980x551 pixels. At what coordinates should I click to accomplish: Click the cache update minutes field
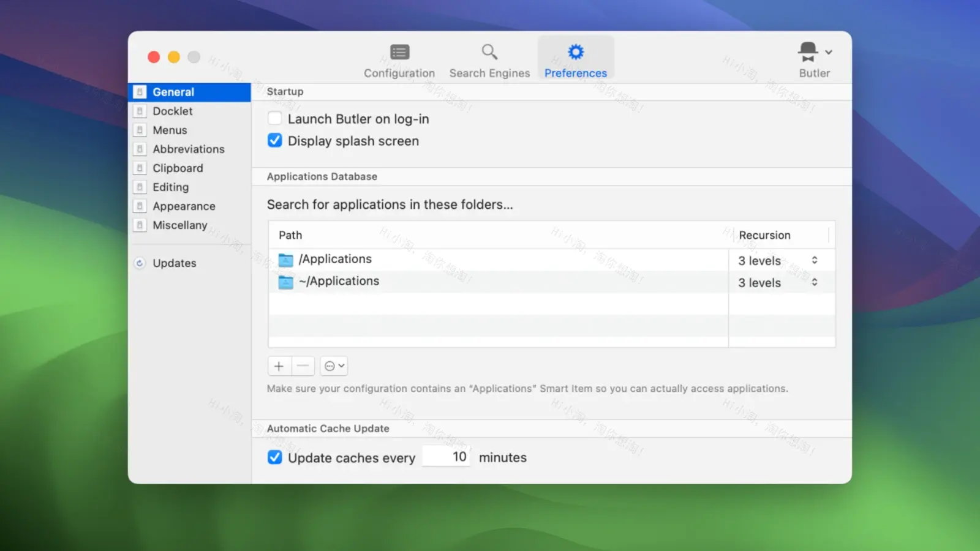coord(446,456)
